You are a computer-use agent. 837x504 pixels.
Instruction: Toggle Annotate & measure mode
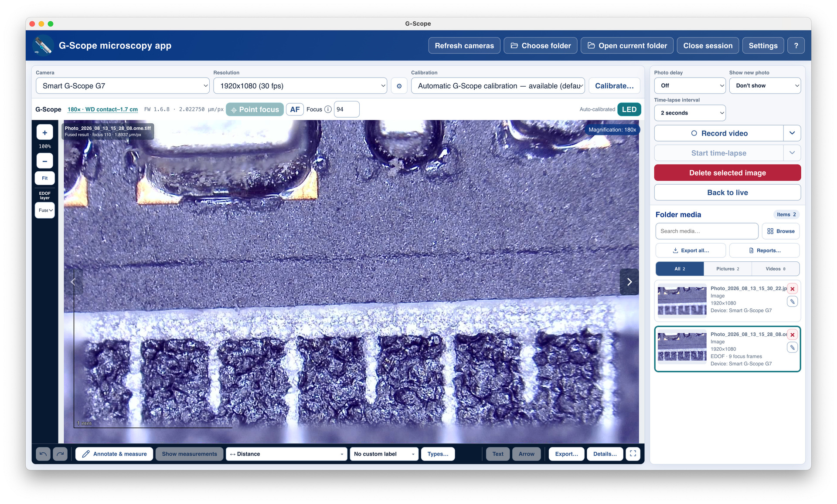click(114, 454)
